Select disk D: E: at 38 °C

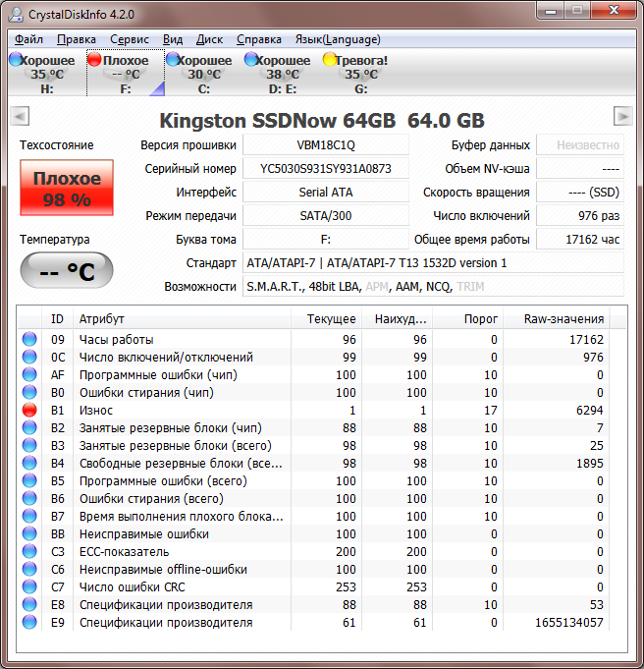pyautogui.click(x=283, y=73)
